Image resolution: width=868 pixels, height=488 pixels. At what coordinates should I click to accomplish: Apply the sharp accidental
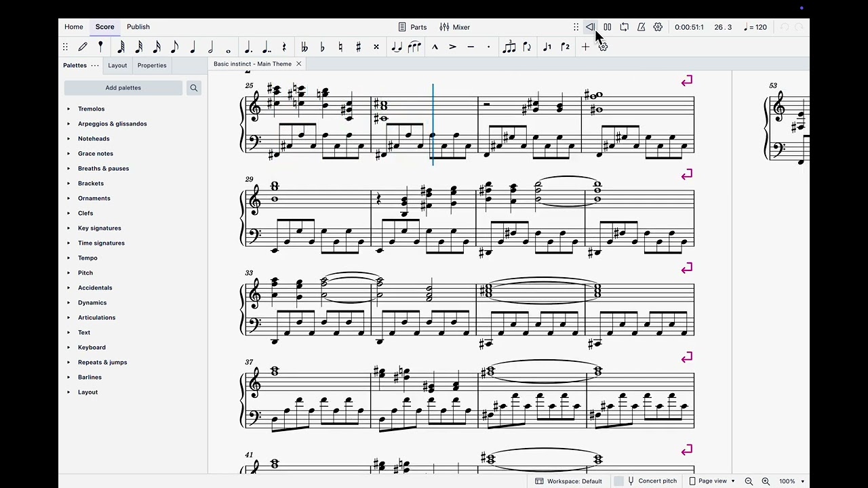[358, 47]
